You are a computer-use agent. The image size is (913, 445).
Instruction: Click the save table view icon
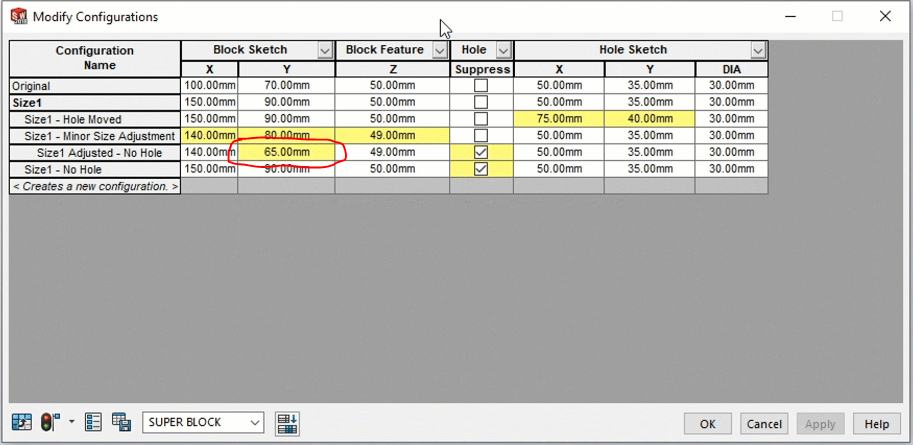click(121, 422)
